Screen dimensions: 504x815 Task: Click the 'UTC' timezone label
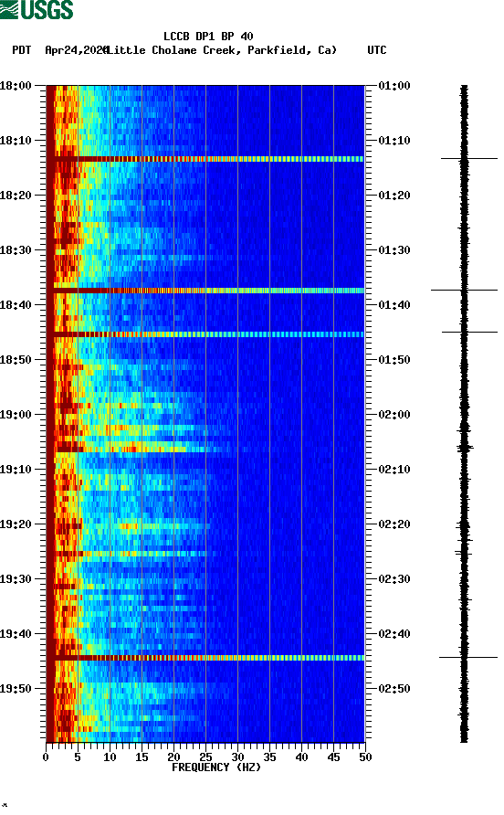[377, 50]
